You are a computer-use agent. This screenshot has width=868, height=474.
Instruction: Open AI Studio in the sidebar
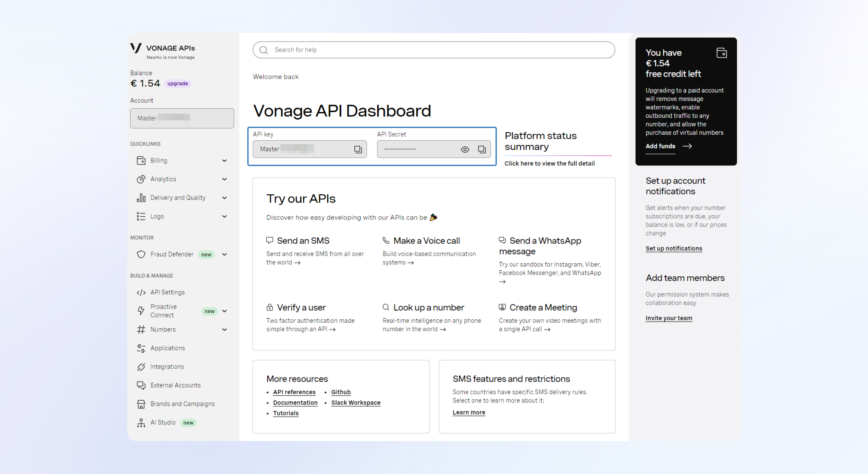(163, 422)
